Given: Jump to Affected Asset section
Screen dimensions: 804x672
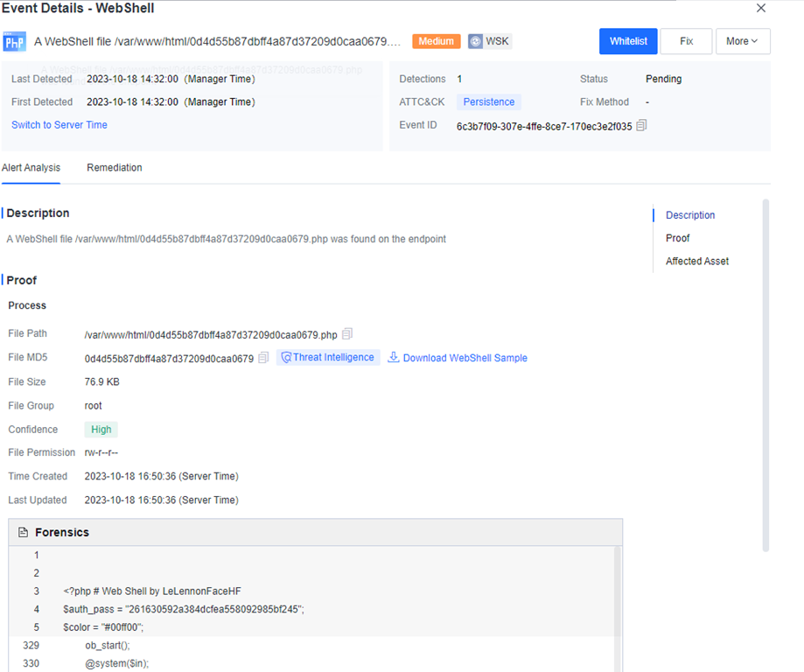Looking at the screenshot, I should tap(696, 261).
